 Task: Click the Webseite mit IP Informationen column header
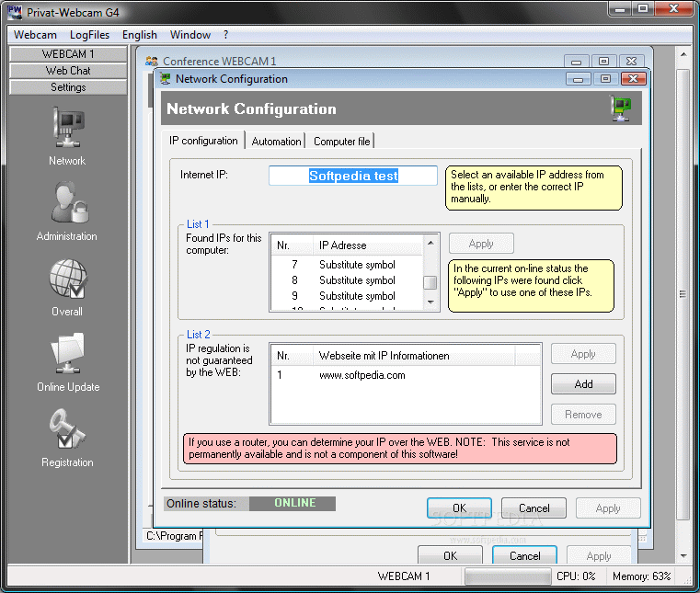[414, 356]
